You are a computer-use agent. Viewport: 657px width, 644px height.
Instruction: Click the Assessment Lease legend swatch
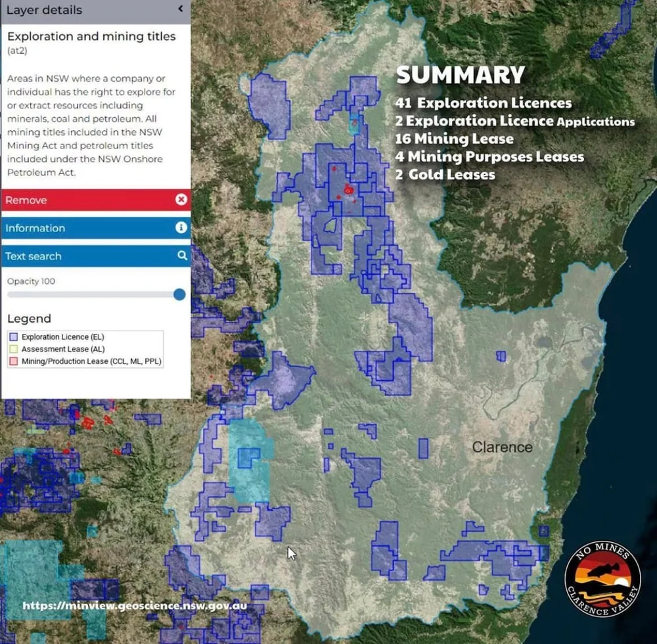[x=14, y=349]
